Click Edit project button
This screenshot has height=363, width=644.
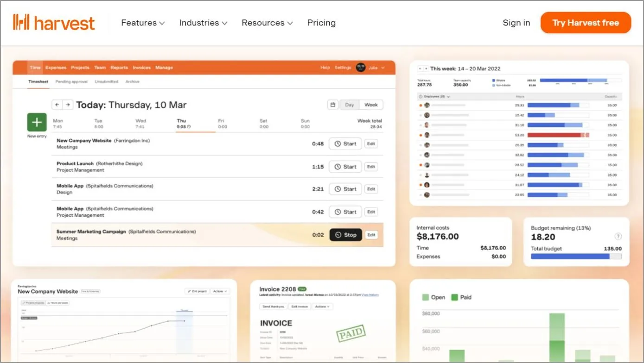[x=197, y=291]
